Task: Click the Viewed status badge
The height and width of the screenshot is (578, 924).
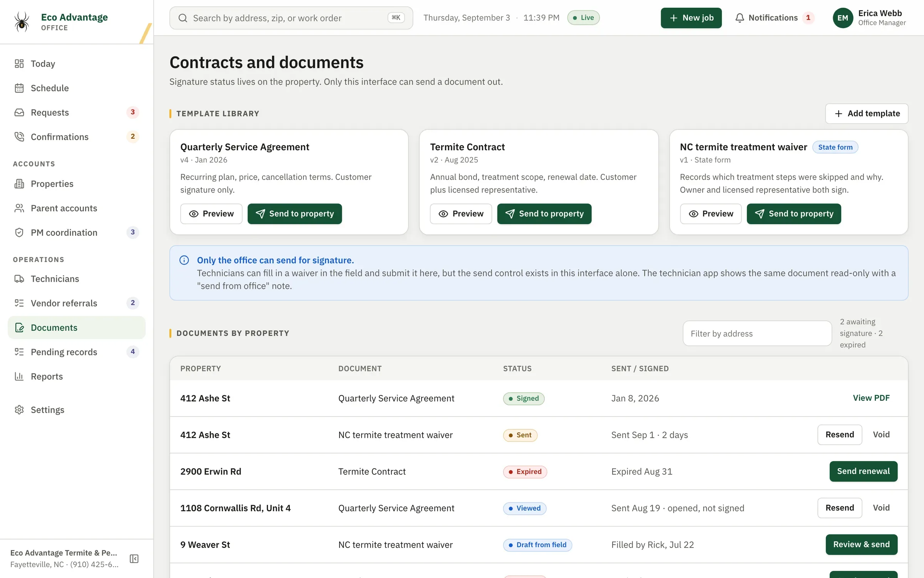Action: point(524,508)
